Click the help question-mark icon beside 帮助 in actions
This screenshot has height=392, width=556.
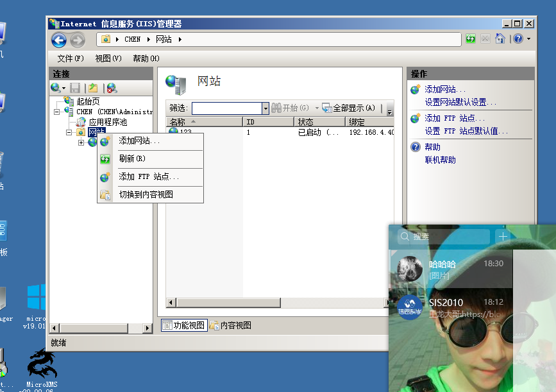[416, 147]
